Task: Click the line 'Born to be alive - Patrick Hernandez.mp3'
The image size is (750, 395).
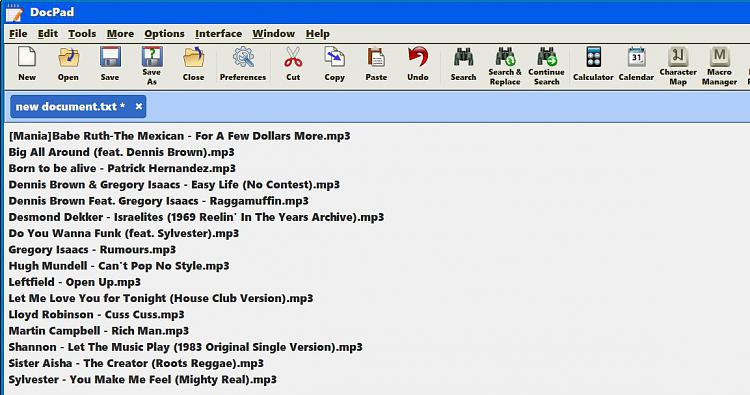Action: [x=122, y=168]
